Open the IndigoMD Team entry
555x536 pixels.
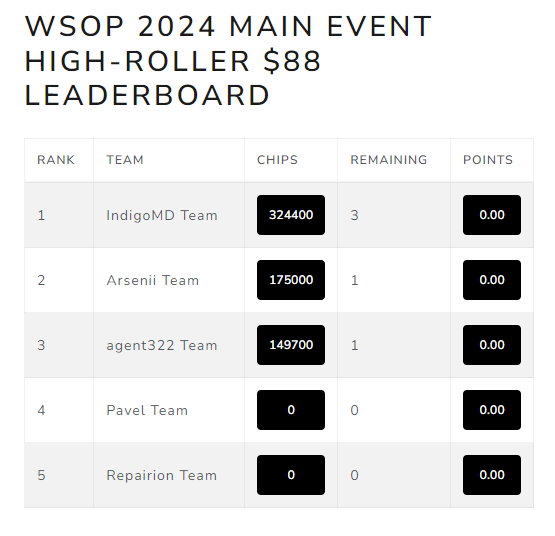(x=162, y=215)
